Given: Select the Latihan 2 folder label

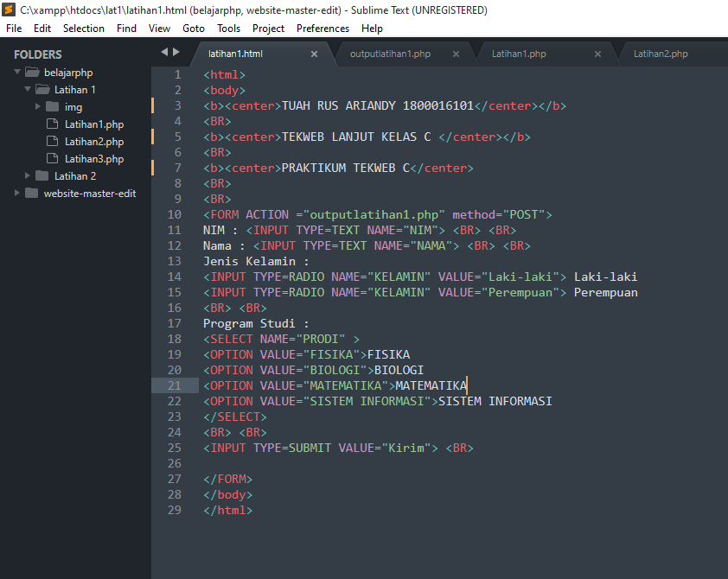Looking at the screenshot, I should (75, 175).
